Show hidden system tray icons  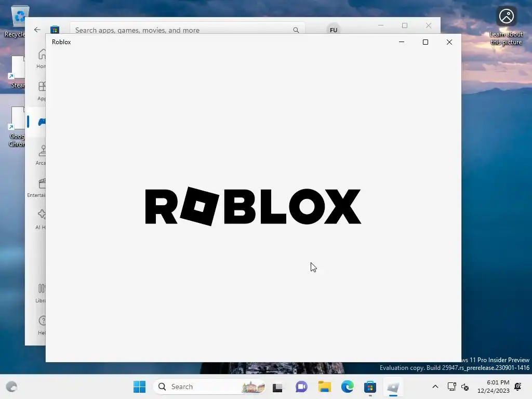point(435,387)
